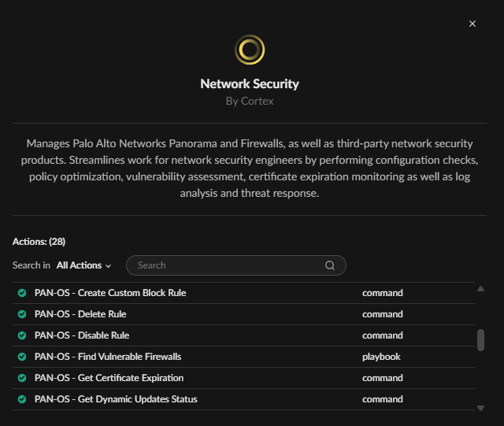Screen dimensions: 504x426
Task: Open the All Actions dropdown
Action: 84,266
